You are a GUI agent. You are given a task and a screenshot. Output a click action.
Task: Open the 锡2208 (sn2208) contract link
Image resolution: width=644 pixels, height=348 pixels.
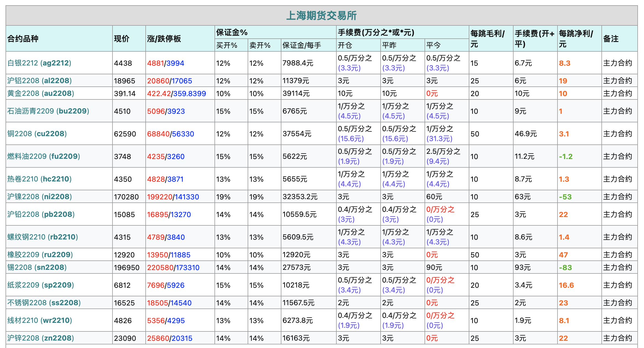click(37, 267)
